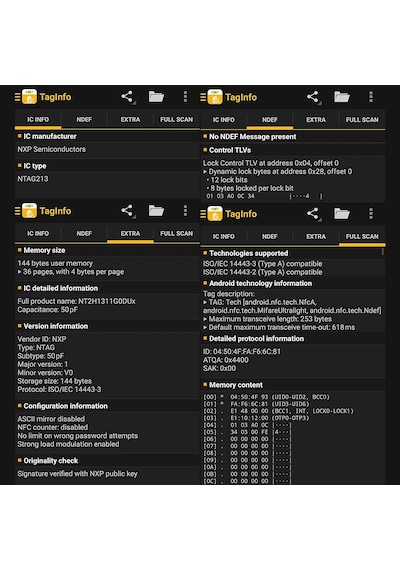The width and height of the screenshot is (400, 570).
Task: Click the 'ASCII mirror disabled' line
Action: [x=51, y=419]
